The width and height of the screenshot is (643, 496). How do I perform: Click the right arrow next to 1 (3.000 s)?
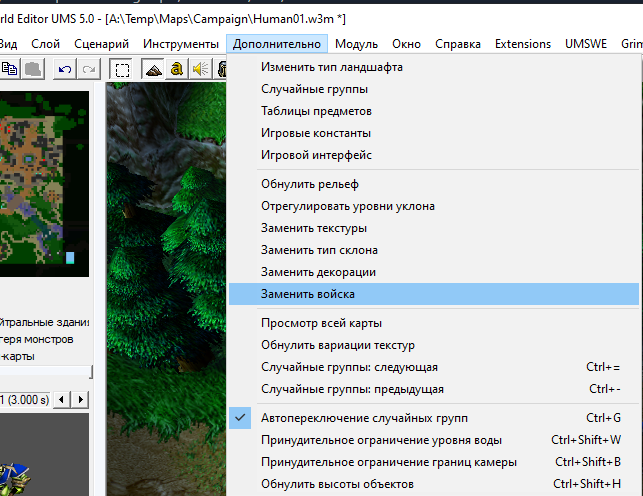coord(80,399)
